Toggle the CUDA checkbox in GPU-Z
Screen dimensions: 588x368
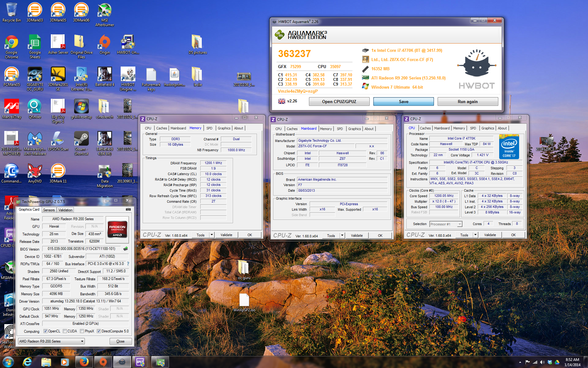point(65,331)
